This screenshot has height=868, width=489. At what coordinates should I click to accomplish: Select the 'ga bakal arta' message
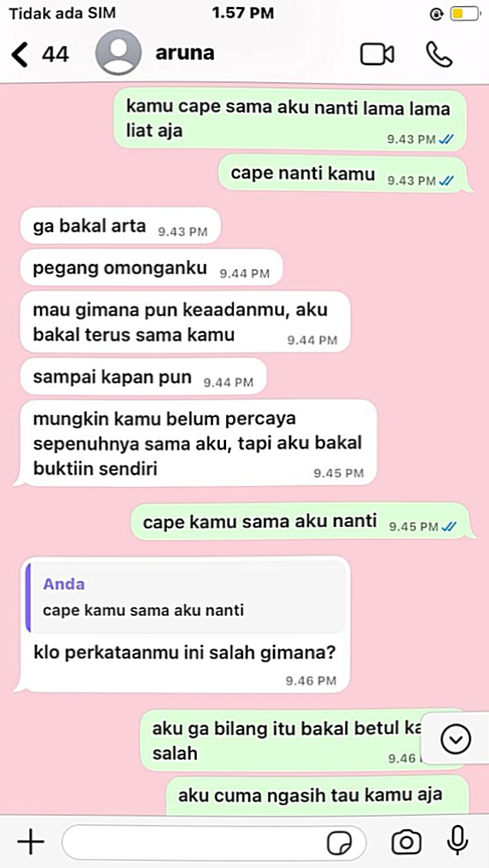click(x=120, y=228)
